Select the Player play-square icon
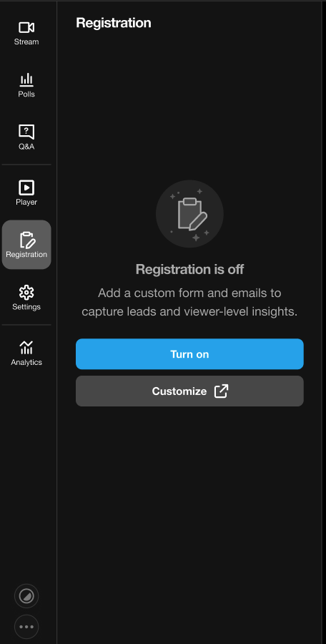 [26, 187]
